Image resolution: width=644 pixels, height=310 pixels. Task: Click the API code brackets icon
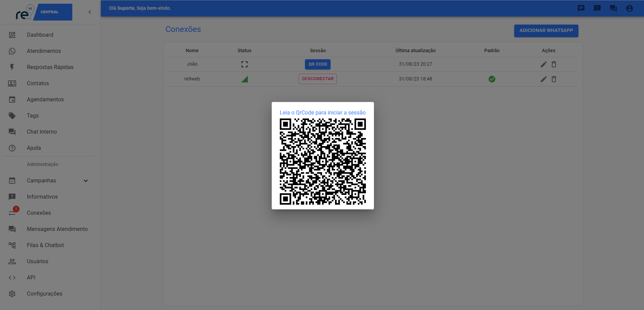click(x=12, y=278)
